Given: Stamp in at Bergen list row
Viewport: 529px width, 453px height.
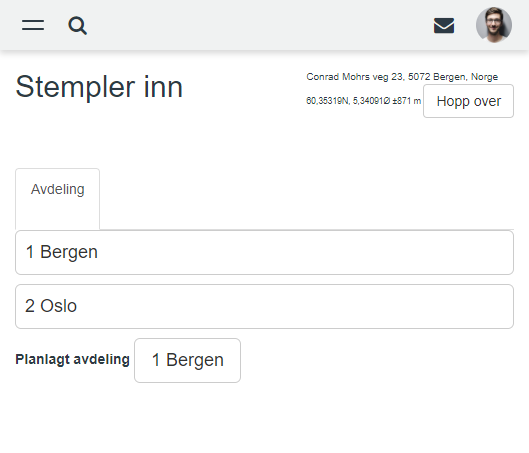Looking at the screenshot, I should [x=264, y=252].
